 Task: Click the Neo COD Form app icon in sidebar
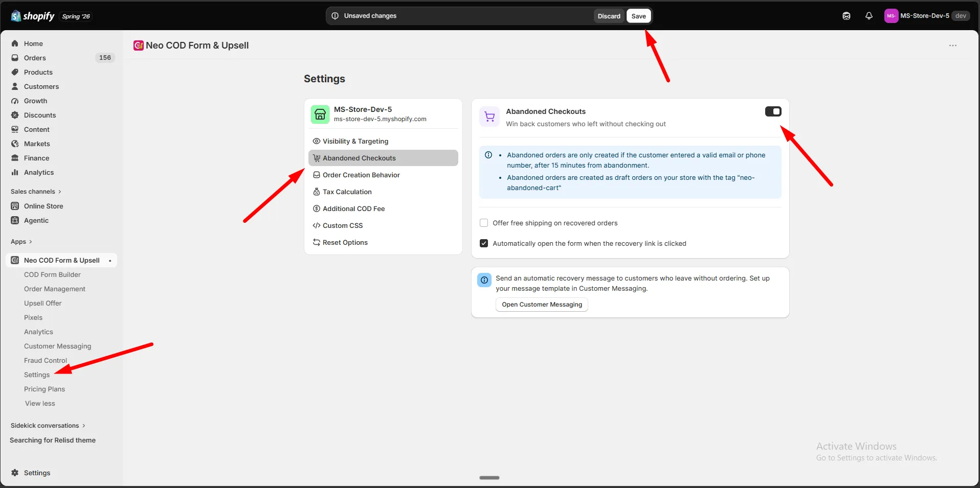pos(15,260)
